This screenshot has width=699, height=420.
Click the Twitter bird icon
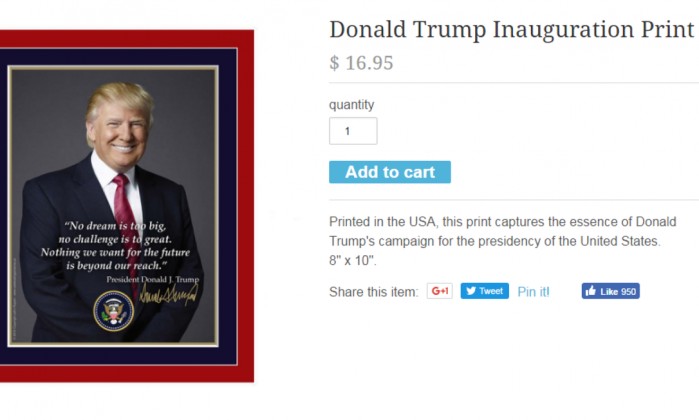pos(471,291)
